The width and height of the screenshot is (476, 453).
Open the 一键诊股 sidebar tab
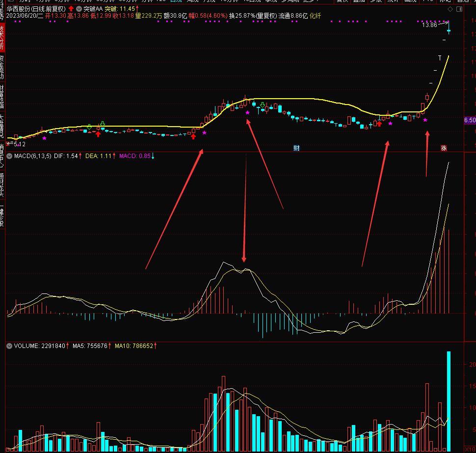click(2, 215)
